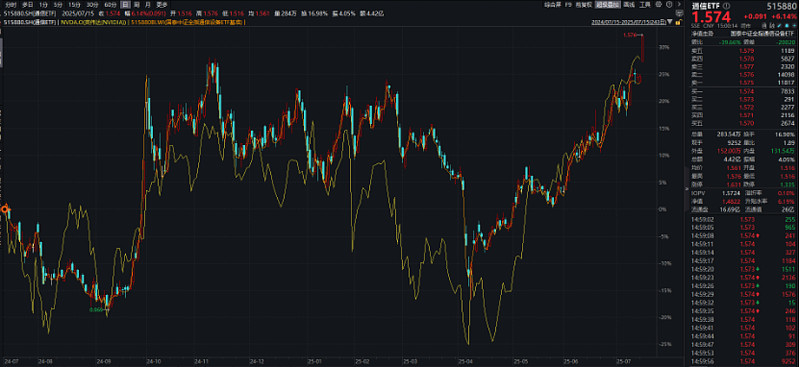
Task: Expand the date range dropdown triangle
Action: (669, 22)
